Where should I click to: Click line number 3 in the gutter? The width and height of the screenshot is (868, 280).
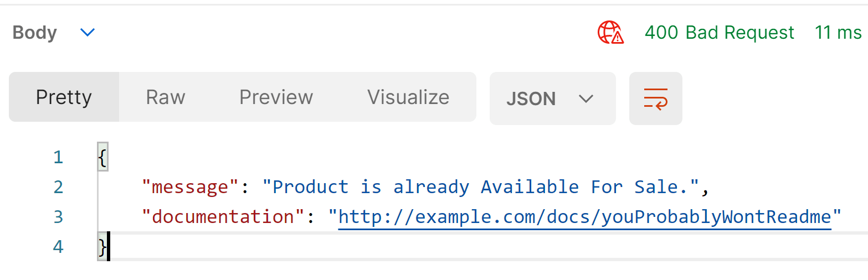[x=58, y=216]
